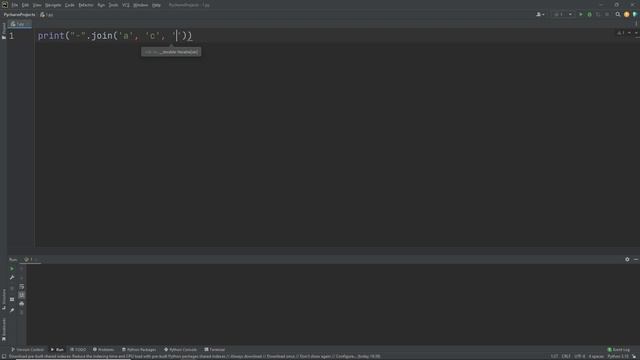Open the Version Control tool window

tap(27, 350)
